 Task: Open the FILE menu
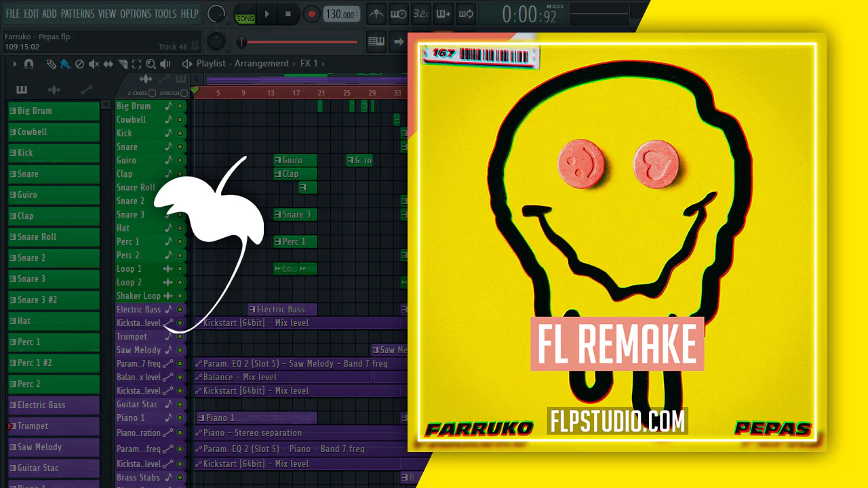(13, 14)
